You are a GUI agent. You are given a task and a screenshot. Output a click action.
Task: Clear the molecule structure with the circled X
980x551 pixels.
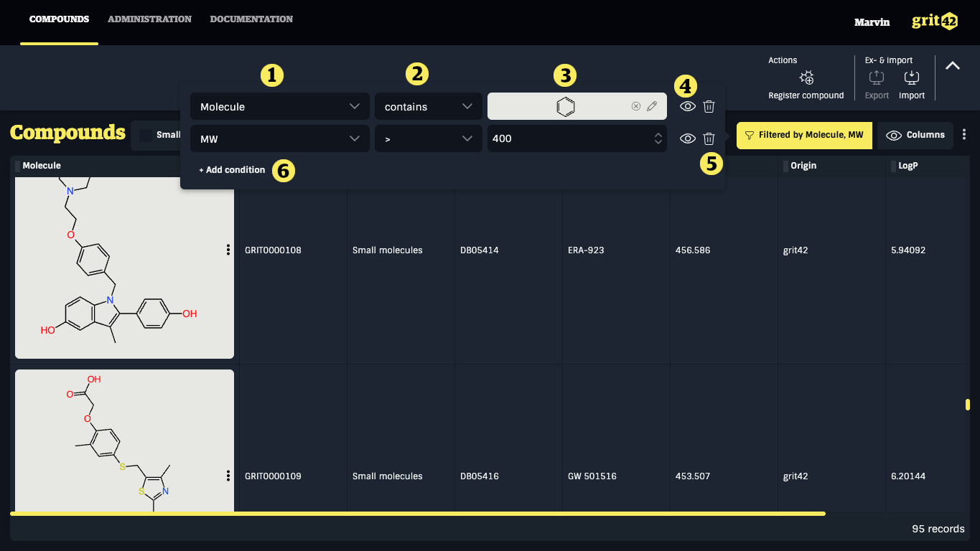click(636, 106)
